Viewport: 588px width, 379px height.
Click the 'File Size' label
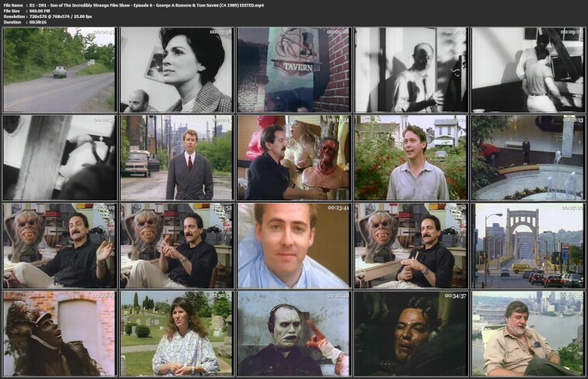point(12,11)
